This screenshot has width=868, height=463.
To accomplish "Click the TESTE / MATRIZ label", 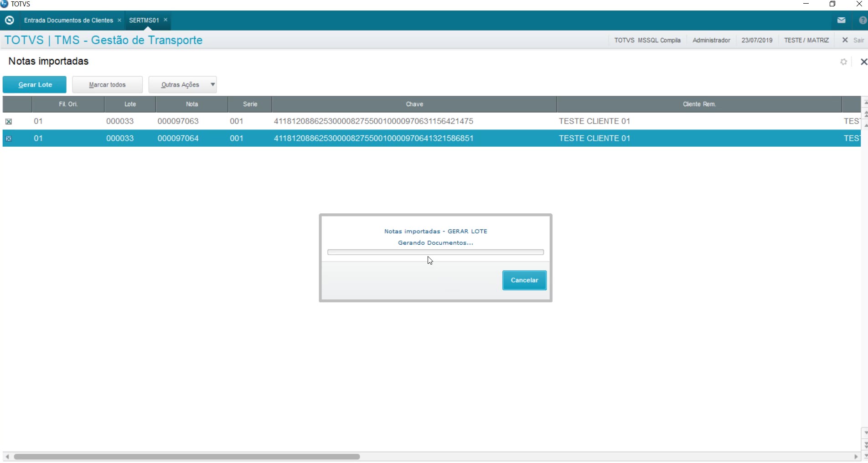I will pyautogui.click(x=806, y=40).
